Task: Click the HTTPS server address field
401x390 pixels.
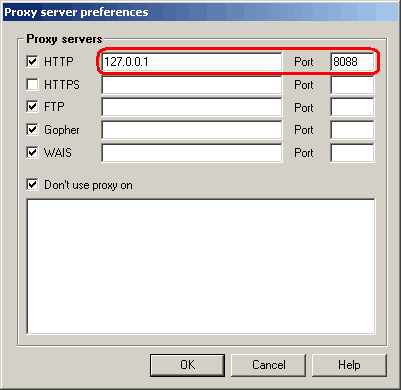Action: click(x=192, y=85)
